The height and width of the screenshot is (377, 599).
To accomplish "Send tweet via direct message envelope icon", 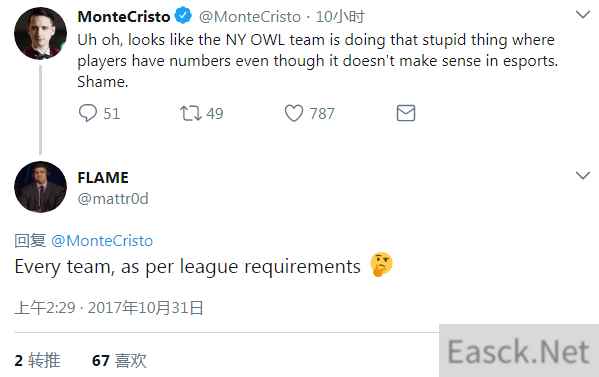I will point(406,113).
